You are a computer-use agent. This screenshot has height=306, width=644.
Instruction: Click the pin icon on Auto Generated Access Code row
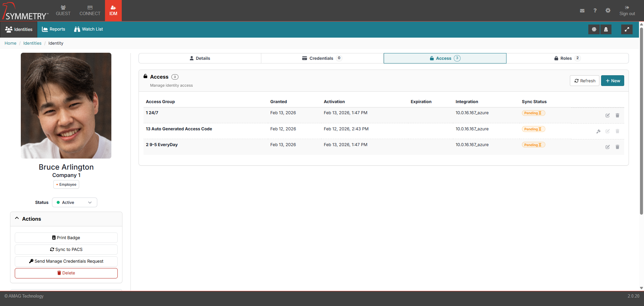[x=598, y=131]
